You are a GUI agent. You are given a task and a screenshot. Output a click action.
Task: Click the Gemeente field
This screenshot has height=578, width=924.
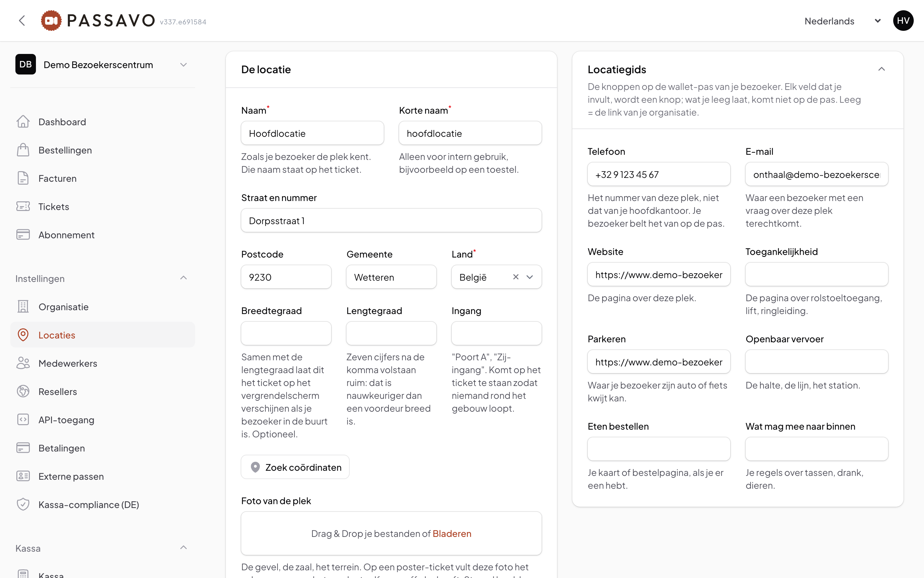click(x=391, y=277)
